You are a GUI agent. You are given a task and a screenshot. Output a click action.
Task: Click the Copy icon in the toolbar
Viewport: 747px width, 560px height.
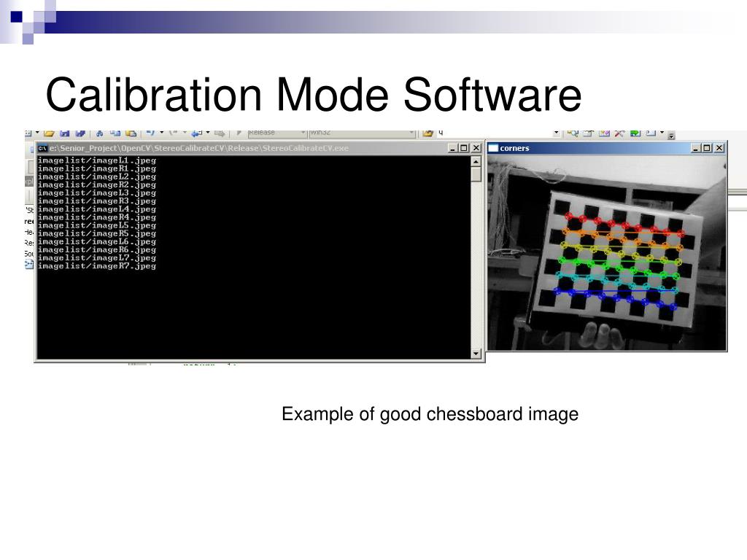coord(115,133)
